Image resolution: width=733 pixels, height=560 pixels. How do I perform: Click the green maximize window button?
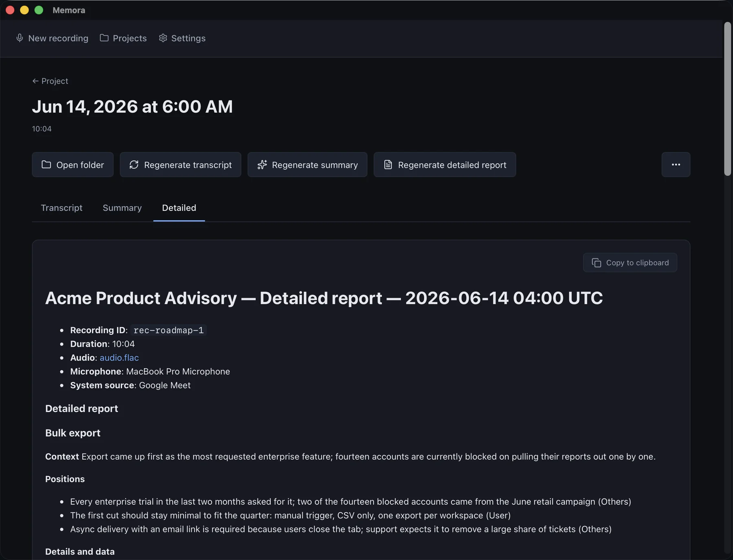pyautogui.click(x=39, y=10)
